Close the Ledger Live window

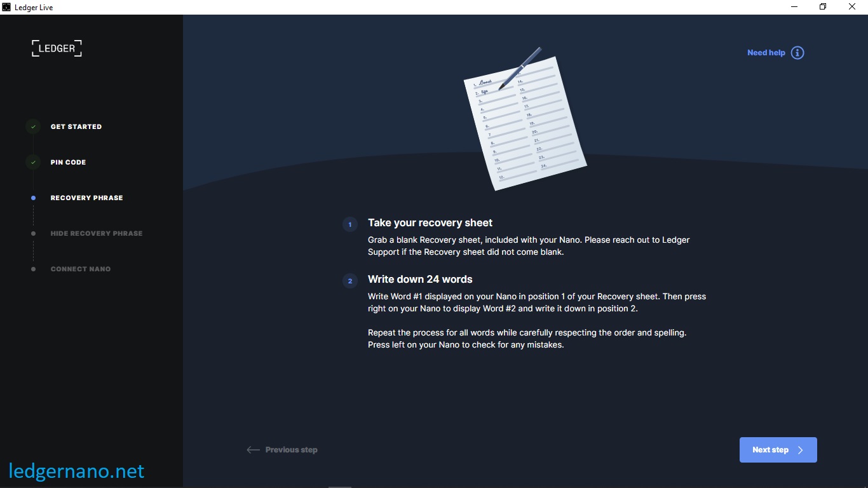(853, 7)
